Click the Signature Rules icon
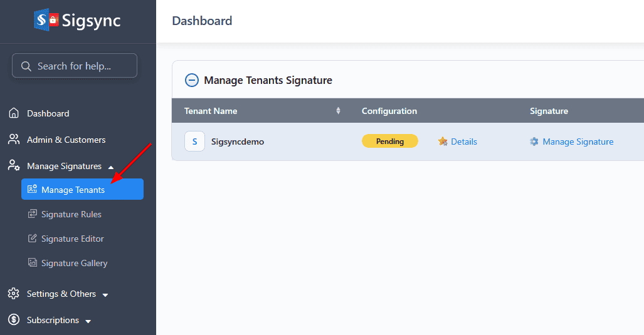 click(33, 214)
